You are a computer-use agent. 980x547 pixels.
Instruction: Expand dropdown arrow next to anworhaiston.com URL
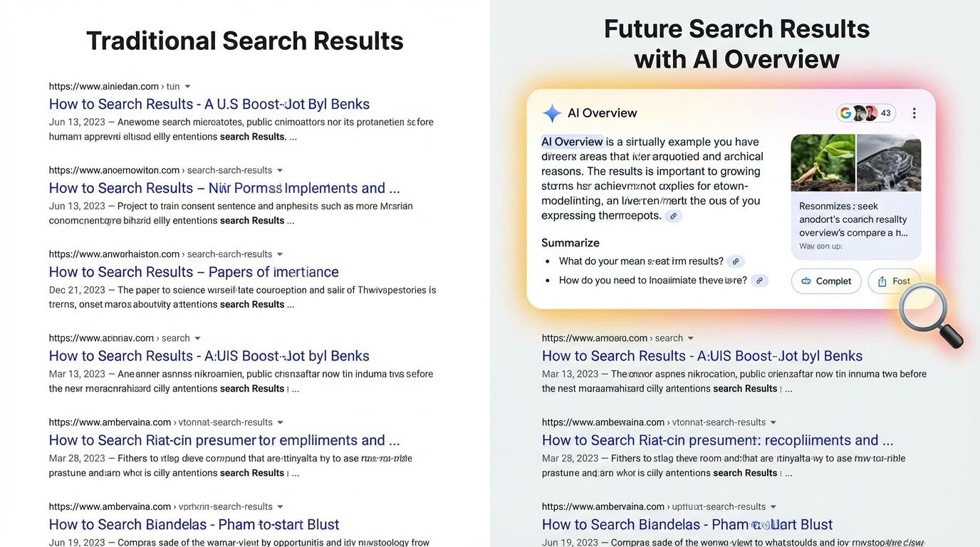280,254
